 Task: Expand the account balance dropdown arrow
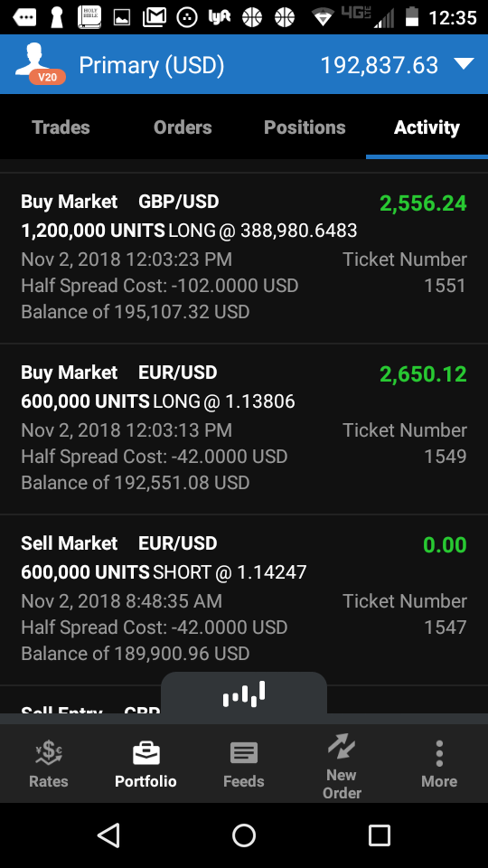[464, 64]
